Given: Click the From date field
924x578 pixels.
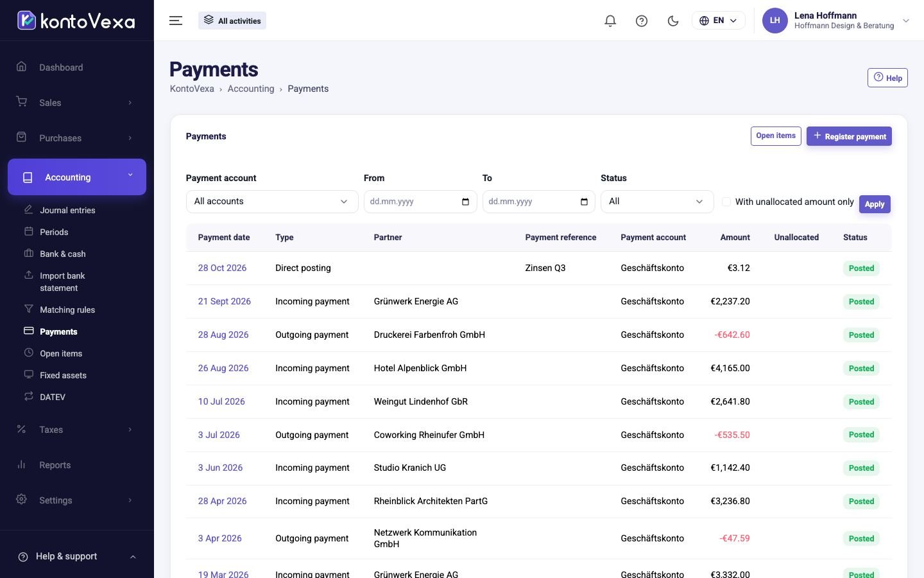Looking at the screenshot, I should click(x=420, y=202).
